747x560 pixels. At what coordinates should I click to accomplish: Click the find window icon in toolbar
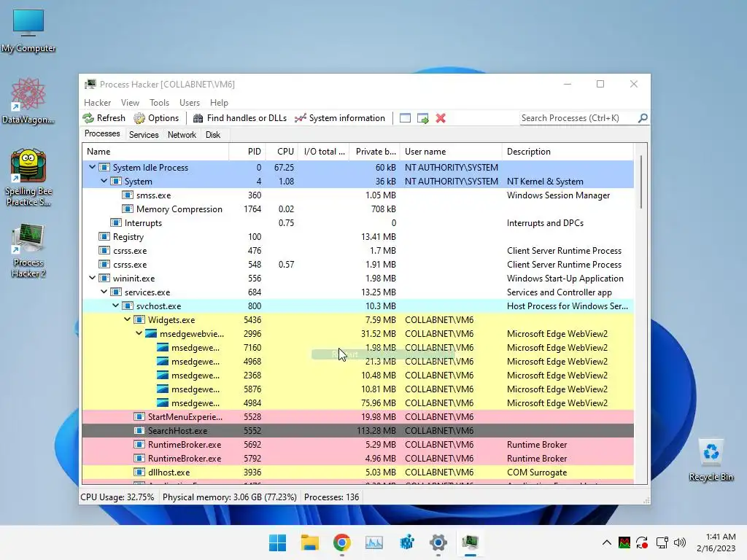point(405,118)
